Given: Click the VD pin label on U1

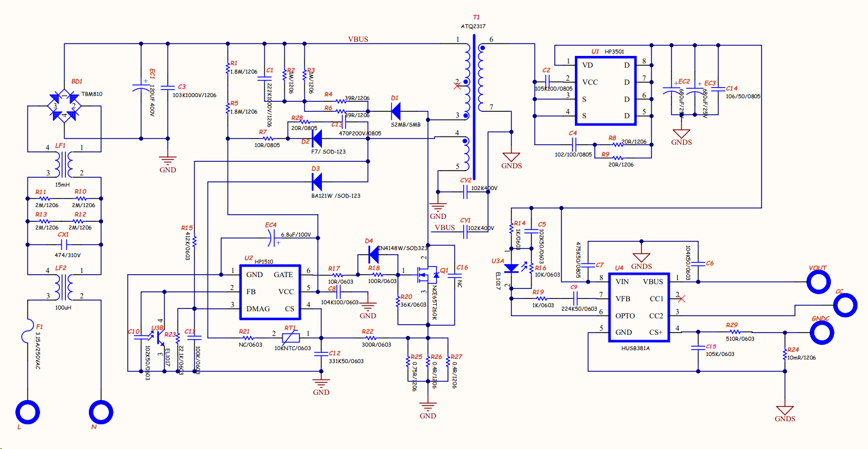Looking at the screenshot, I should tap(588, 65).
